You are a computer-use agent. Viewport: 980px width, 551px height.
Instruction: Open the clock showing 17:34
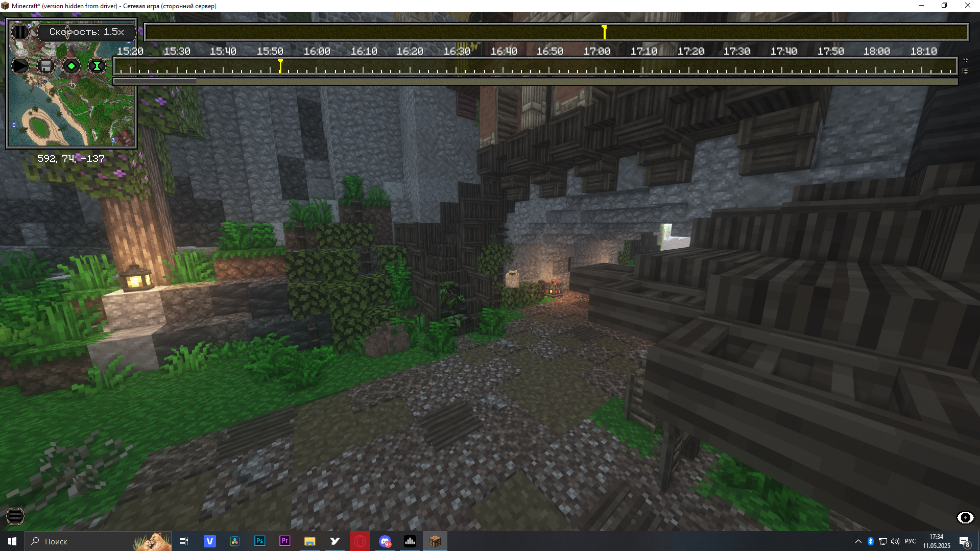coord(937,541)
